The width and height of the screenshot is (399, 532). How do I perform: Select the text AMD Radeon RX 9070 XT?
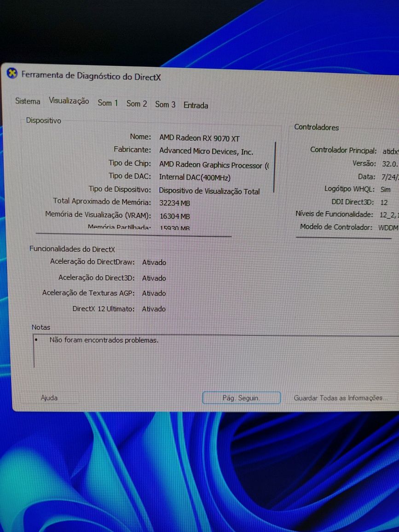coord(200,139)
